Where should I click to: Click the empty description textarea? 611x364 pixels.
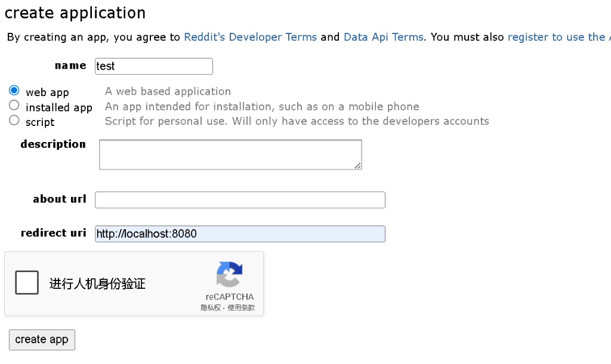tap(230, 154)
